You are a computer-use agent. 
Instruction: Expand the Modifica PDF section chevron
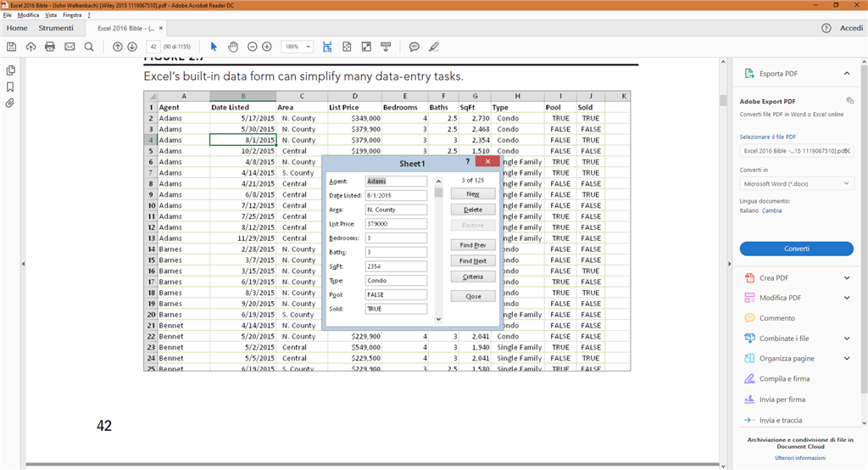tap(847, 298)
